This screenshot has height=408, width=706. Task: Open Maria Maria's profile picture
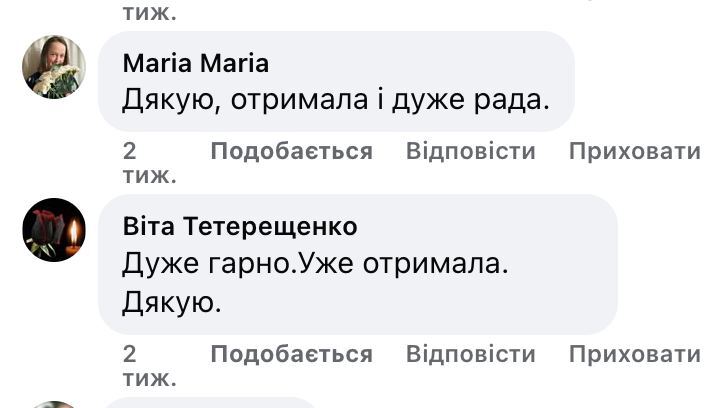tap(54, 67)
